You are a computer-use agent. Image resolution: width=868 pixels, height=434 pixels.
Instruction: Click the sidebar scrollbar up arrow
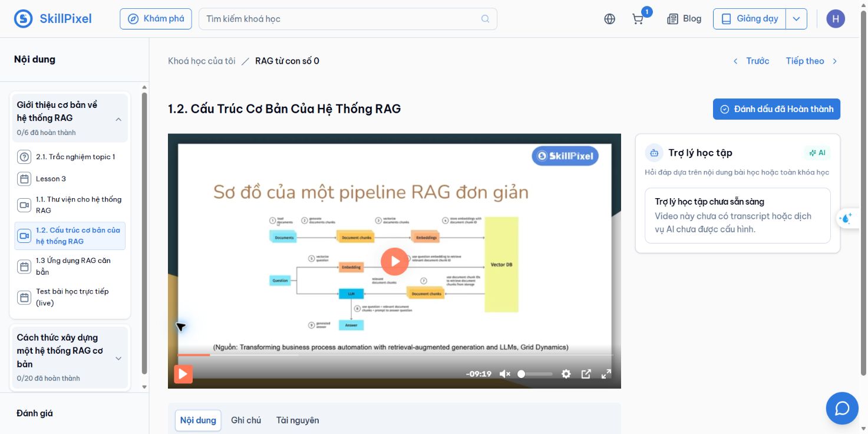(145, 87)
